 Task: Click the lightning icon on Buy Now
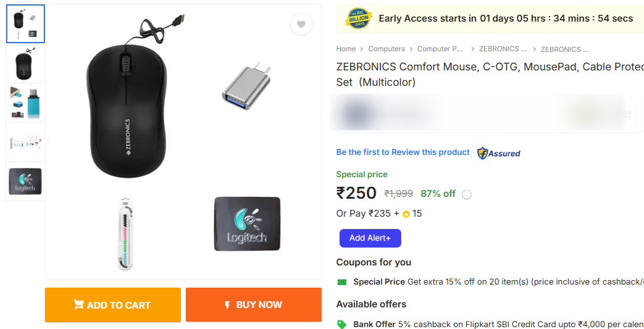[x=227, y=304]
